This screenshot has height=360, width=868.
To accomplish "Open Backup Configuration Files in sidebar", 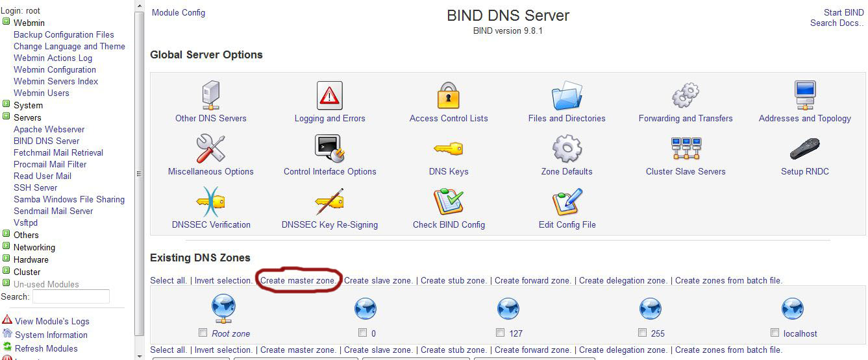I will pos(64,34).
